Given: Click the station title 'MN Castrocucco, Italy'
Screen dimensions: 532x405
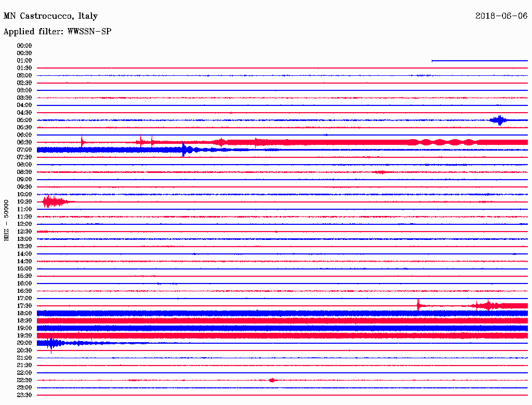Looking at the screenshot, I should (x=50, y=16).
